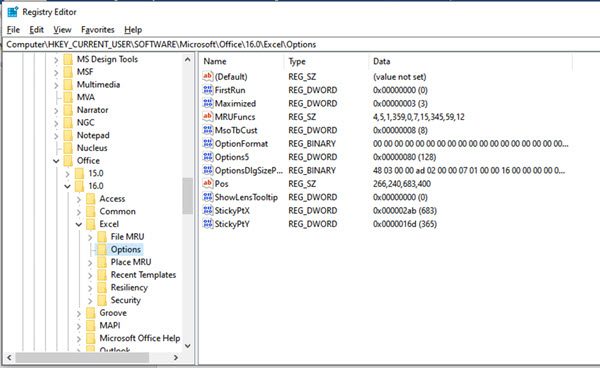Click the tree pane horizontal scrollbar thumb
The image size is (600, 368).
coord(82,358)
